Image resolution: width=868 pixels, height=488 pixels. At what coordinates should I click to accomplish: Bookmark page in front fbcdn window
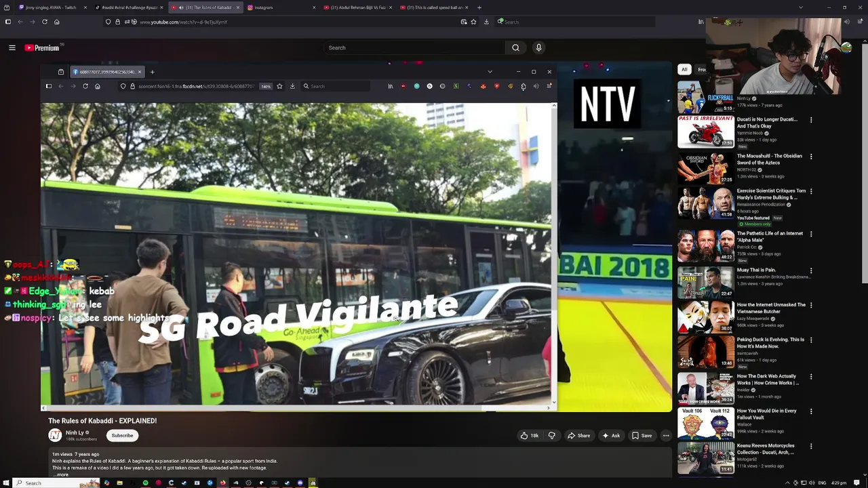coord(279,86)
